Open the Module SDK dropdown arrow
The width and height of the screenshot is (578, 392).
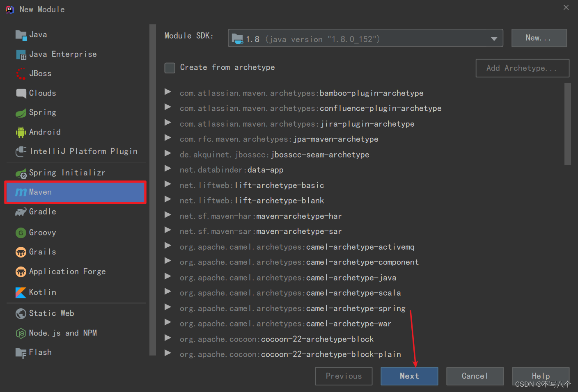click(494, 39)
